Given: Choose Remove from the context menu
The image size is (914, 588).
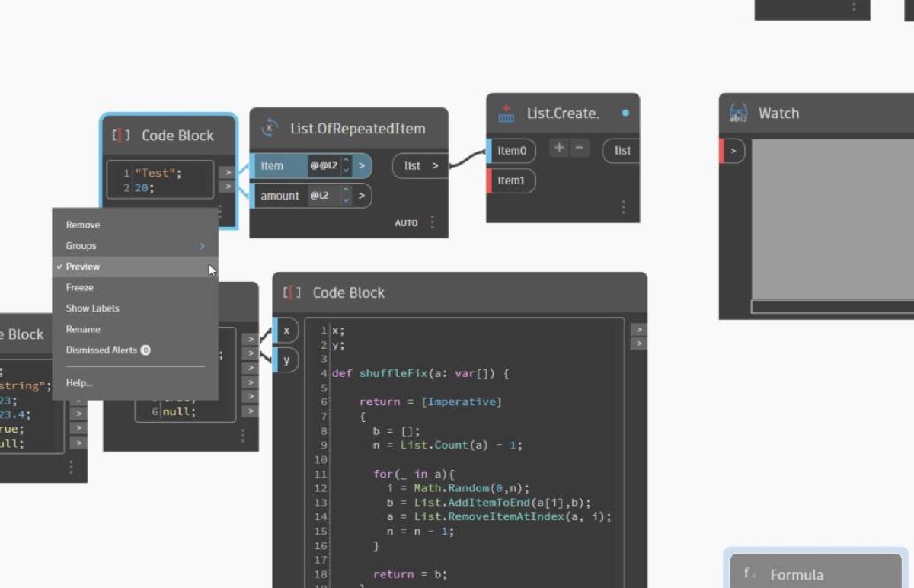Looking at the screenshot, I should 136,225.
